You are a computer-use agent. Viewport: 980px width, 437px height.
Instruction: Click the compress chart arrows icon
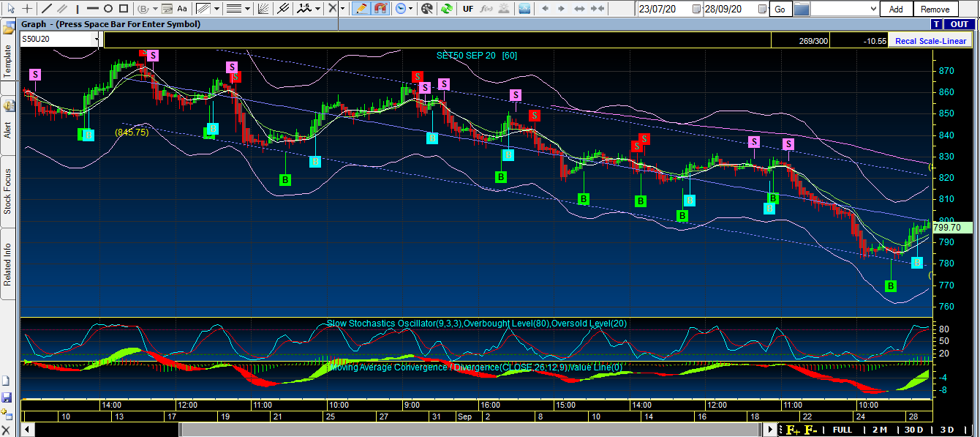(x=598, y=9)
